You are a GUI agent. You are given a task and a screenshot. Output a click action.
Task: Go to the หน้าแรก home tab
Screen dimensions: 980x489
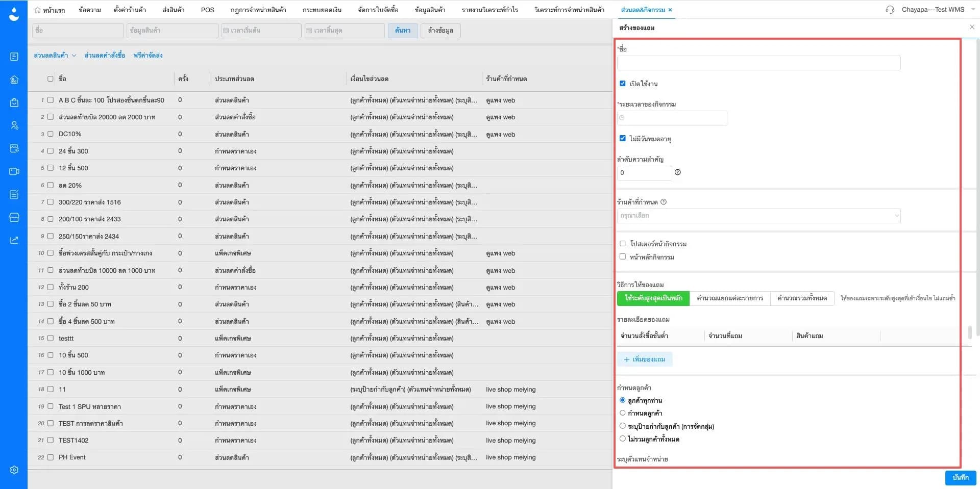[50, 10]
